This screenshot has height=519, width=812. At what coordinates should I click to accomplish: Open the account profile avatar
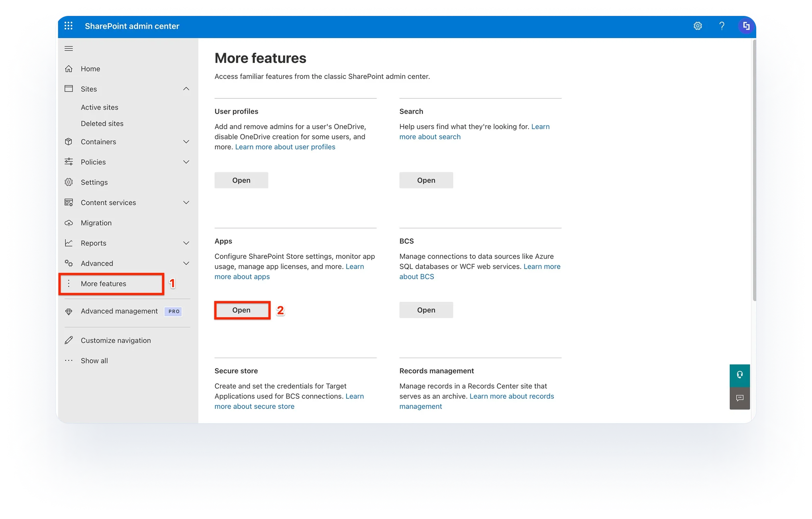pos(746,26)
